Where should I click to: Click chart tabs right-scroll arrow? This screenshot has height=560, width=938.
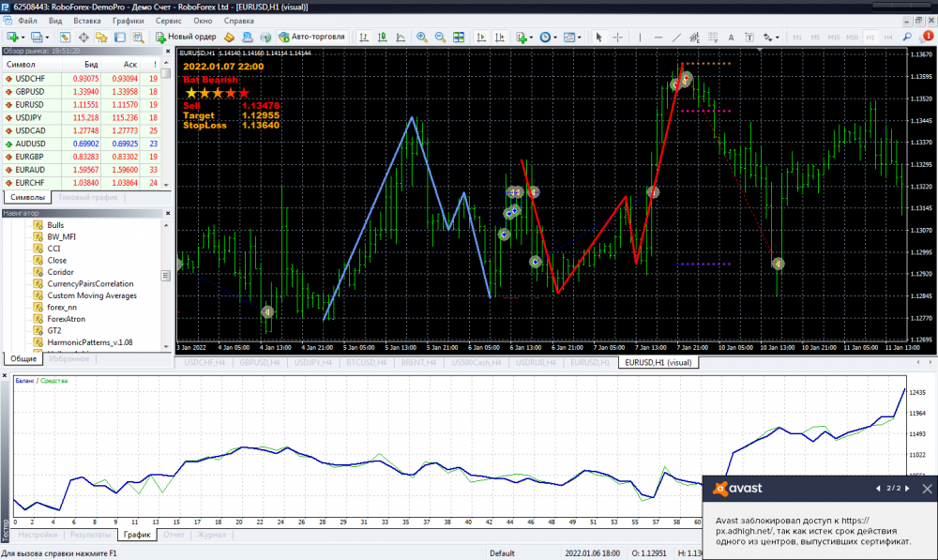(930, 362)
